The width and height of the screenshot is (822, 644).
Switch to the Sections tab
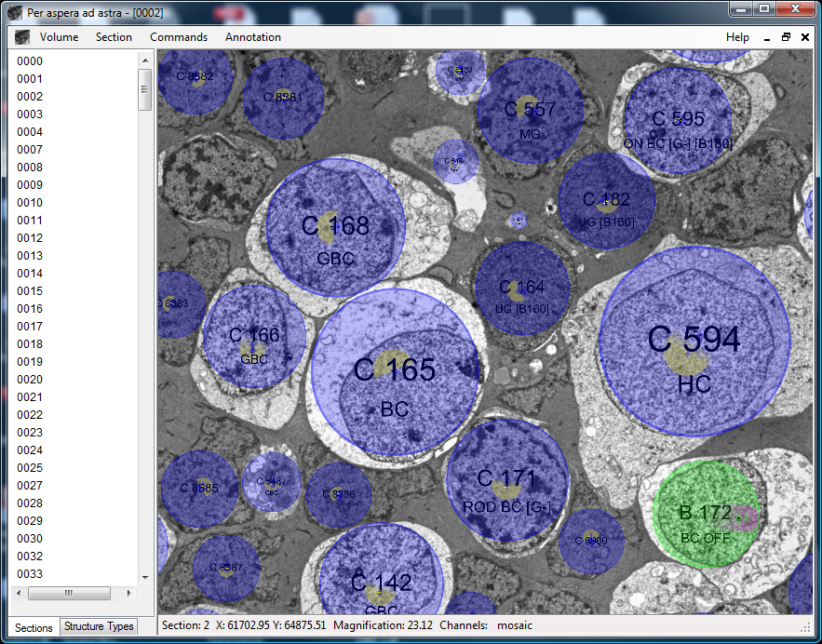coord(34,627)
